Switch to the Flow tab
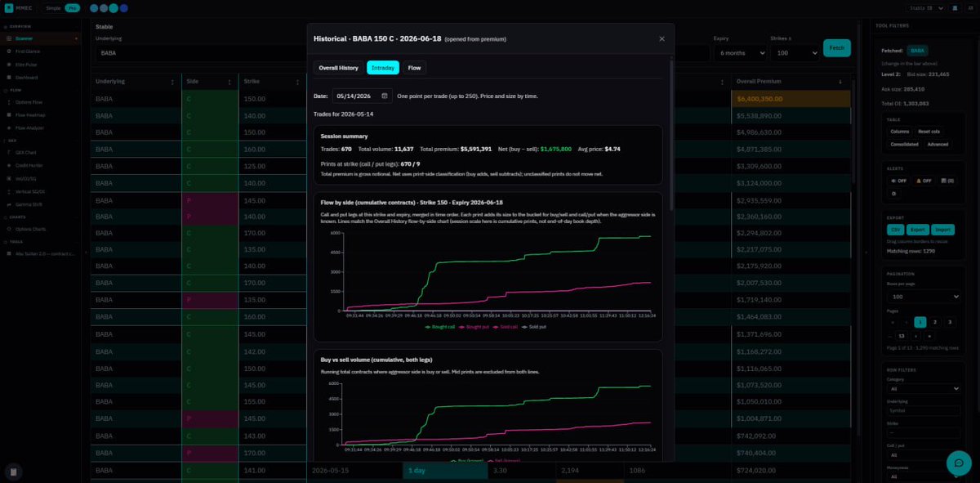980x483 pixels. click(414, 68)
